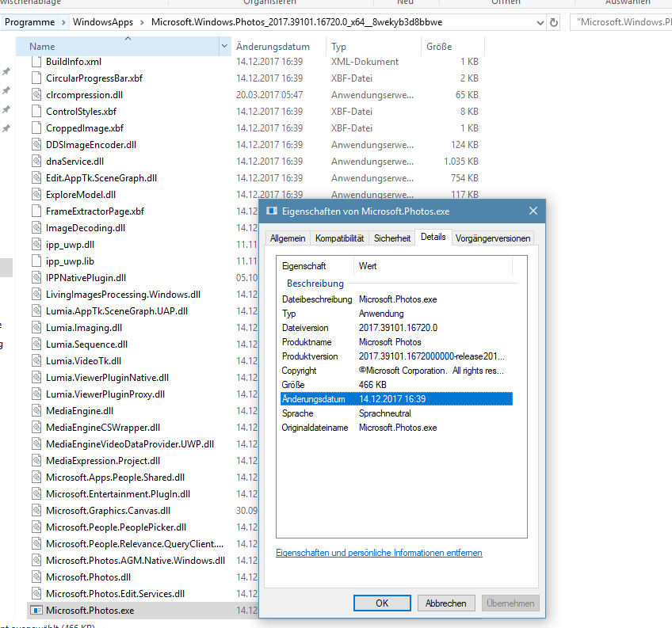The image size is (672, 628).
Task: Click the FrameExtractorPage.xbf file icon
Action: pyautogui.click(x=37, y=211)
